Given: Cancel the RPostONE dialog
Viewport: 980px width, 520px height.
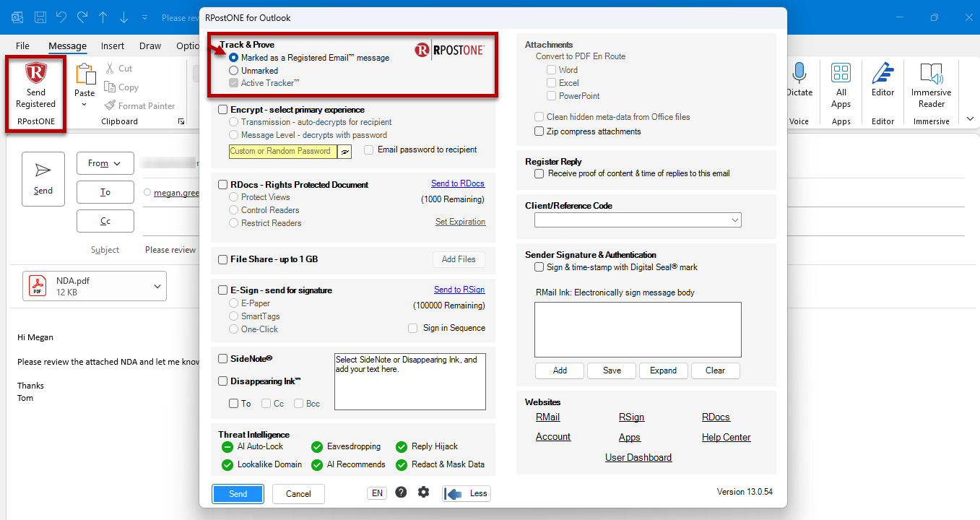Looking at the screenshot, I should pyautogui.click(x=298, y=494).
